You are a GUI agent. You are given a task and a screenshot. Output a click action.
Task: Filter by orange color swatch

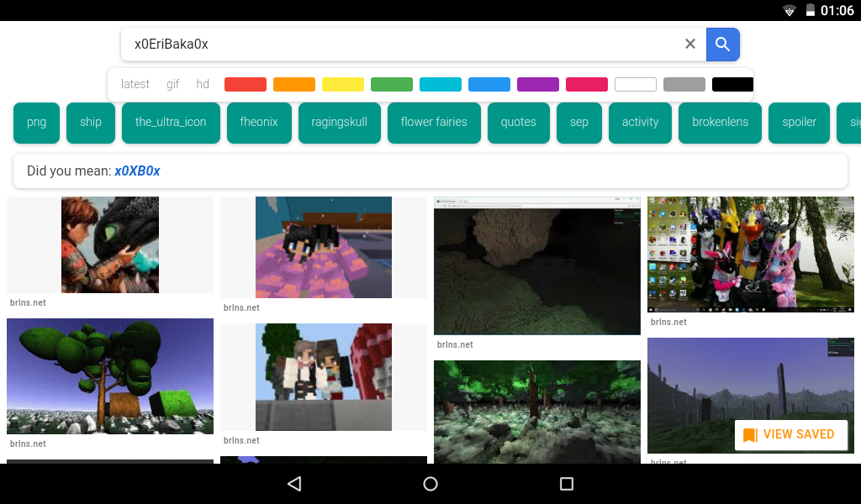pos(294,85)
